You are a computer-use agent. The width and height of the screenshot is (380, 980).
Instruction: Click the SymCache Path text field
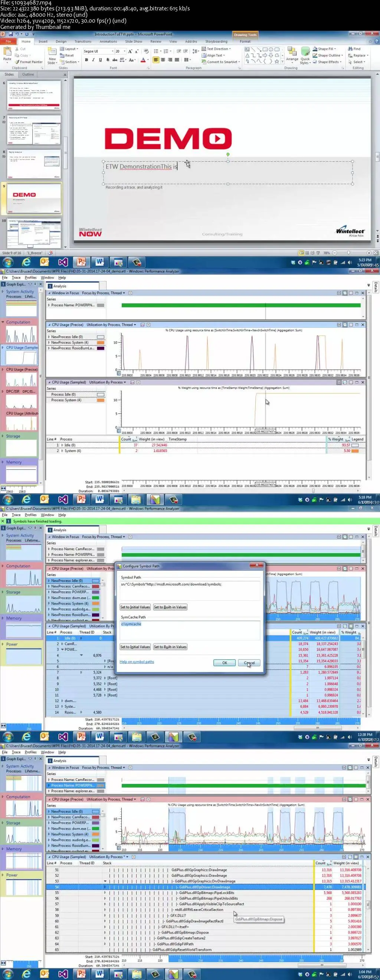190,630
